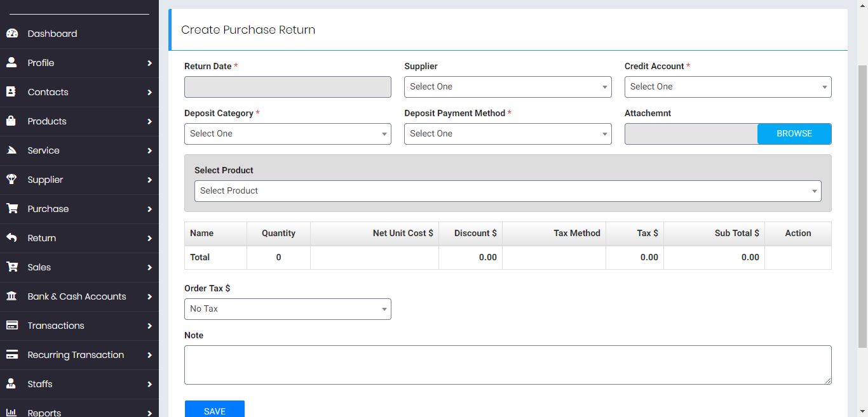
Task: Open the Select Product dropdown
Action: coord(507,191)
